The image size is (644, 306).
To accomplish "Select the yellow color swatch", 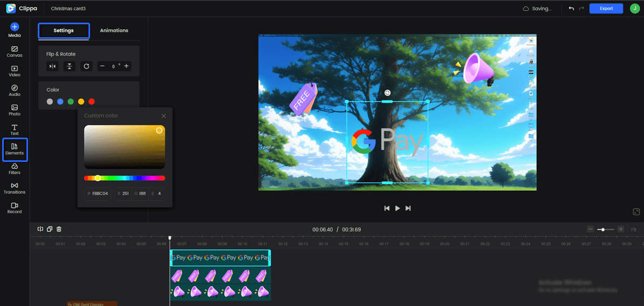I will (x=81, y=101).
